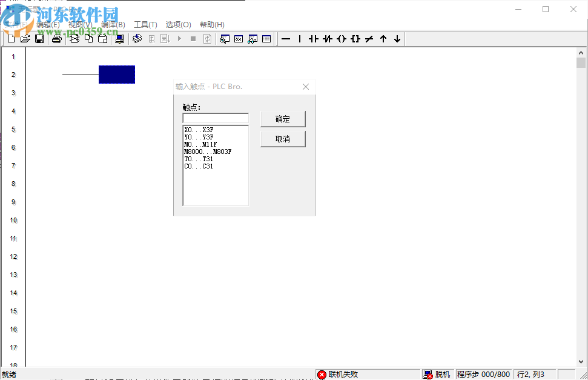Image resolution: width=588 pixels, height=380 pixels.
Task: Click the Cut icon in the toolbar
Action: (74, 39)
